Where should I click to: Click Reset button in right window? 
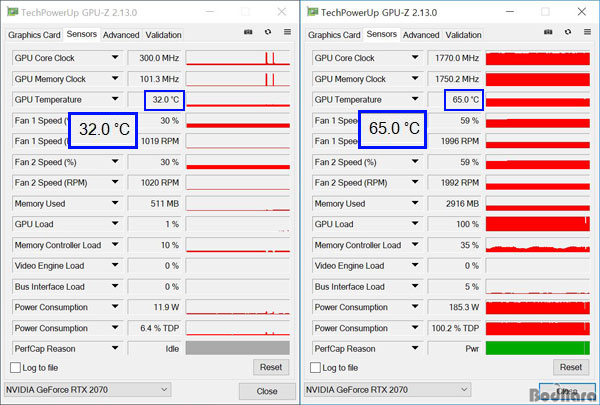(571, 367)
